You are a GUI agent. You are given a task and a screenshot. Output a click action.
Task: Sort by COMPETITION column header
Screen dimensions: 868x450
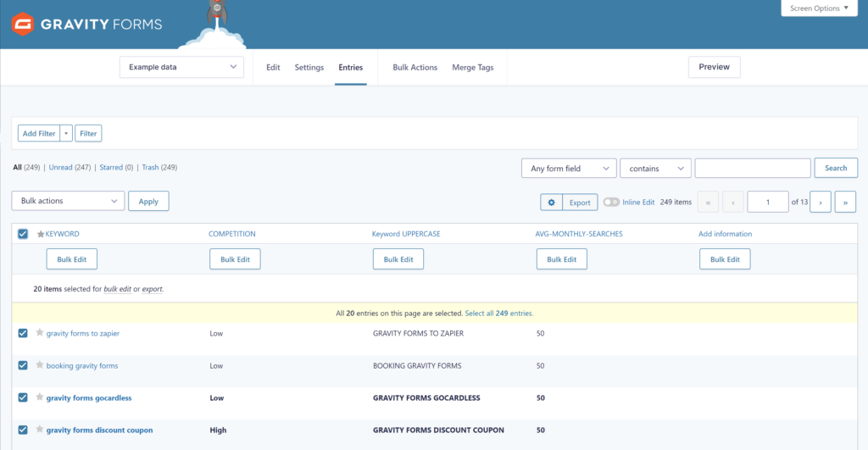tap(232, 234)
